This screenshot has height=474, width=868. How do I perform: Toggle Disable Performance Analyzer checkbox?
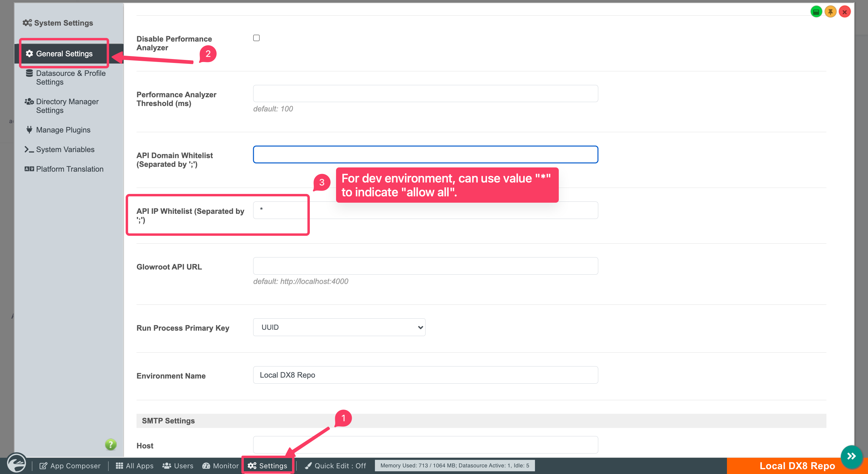[256, 38]
